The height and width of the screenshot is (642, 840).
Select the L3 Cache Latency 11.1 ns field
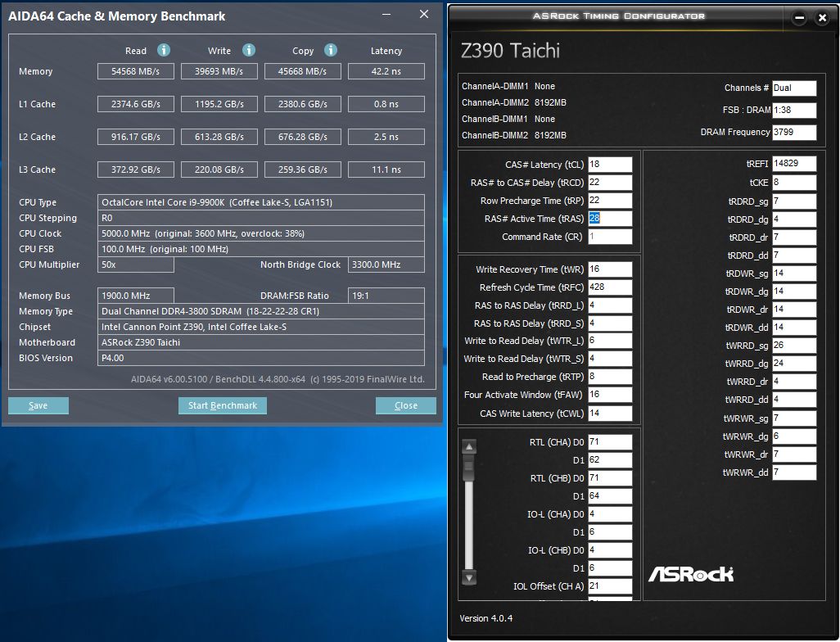(x=386, y=170)
